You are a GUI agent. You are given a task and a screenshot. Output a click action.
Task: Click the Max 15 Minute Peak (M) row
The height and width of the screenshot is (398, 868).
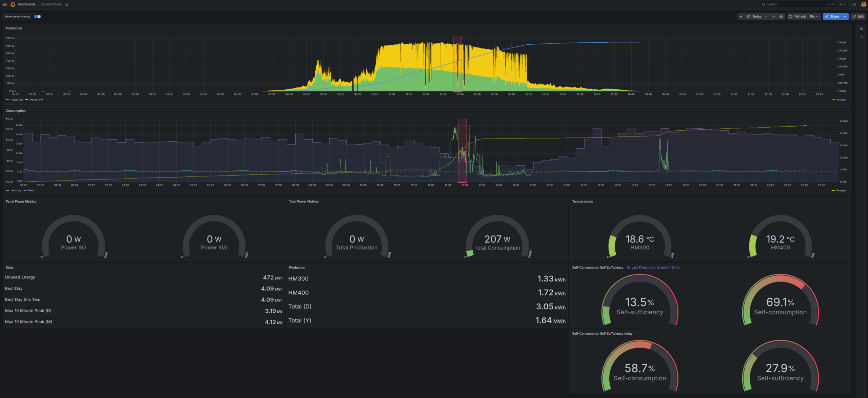tap(144, 322)
